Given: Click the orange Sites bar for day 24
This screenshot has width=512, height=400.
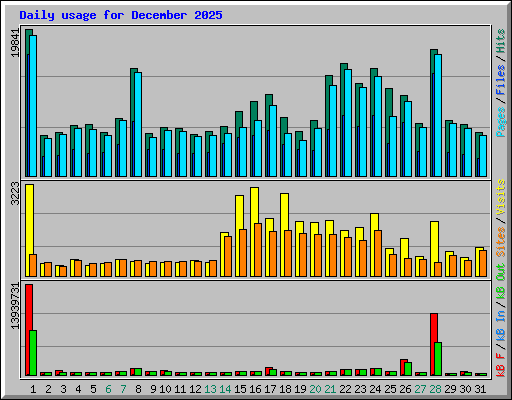Looking at the screenshot, I should coord(378,253).
